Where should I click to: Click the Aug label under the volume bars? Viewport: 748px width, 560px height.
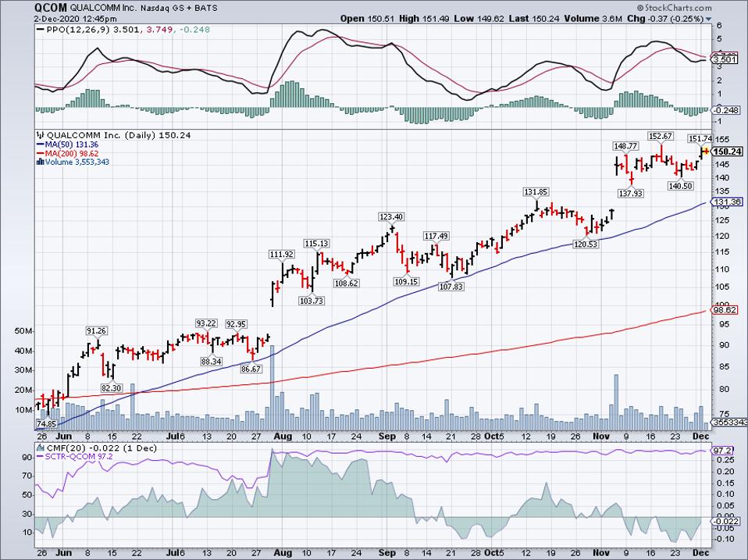(283, 437)
